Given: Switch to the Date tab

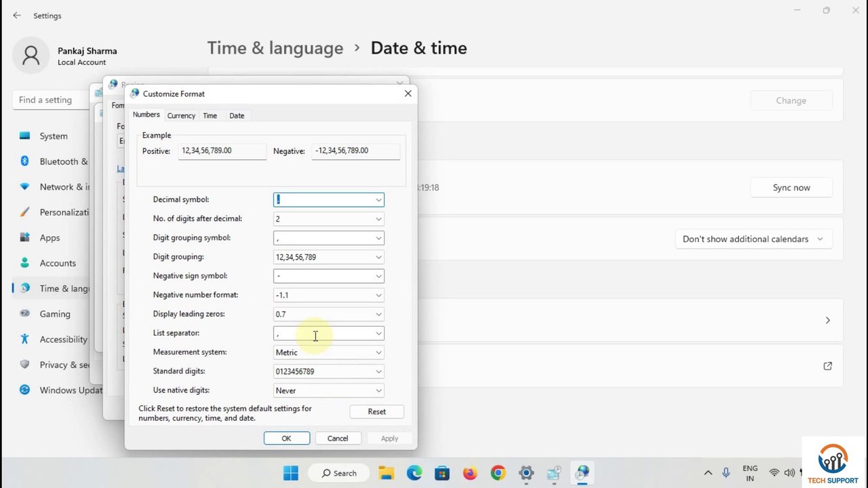Looking at the screenshot, I should coord(237,116).
